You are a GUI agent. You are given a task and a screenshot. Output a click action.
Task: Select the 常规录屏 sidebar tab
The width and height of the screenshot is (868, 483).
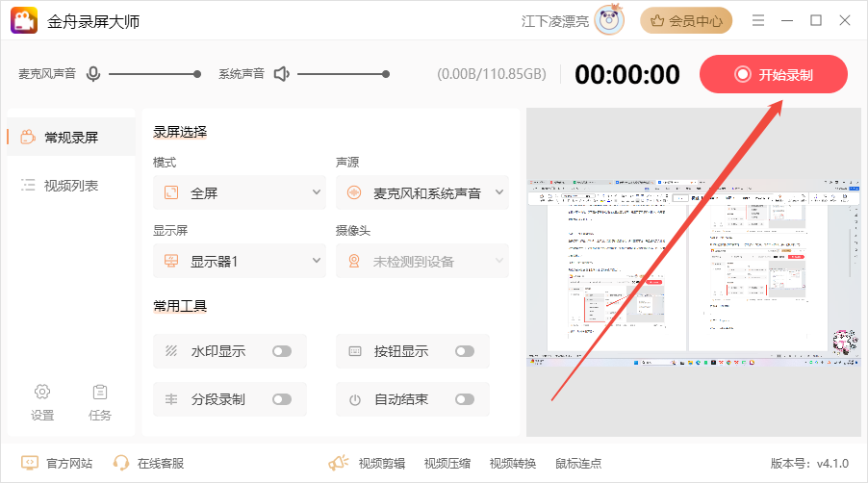click(x=71, y=138)
